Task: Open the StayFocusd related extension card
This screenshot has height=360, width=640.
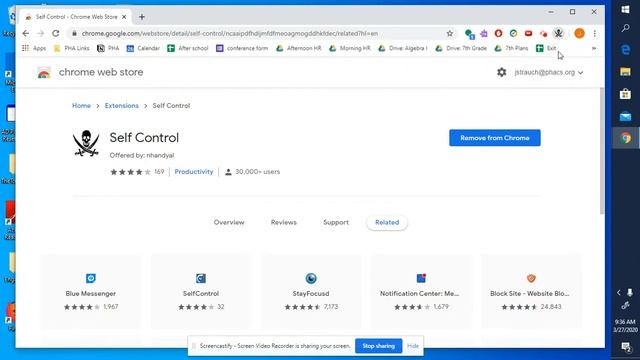Action: (x=311, y=291)
